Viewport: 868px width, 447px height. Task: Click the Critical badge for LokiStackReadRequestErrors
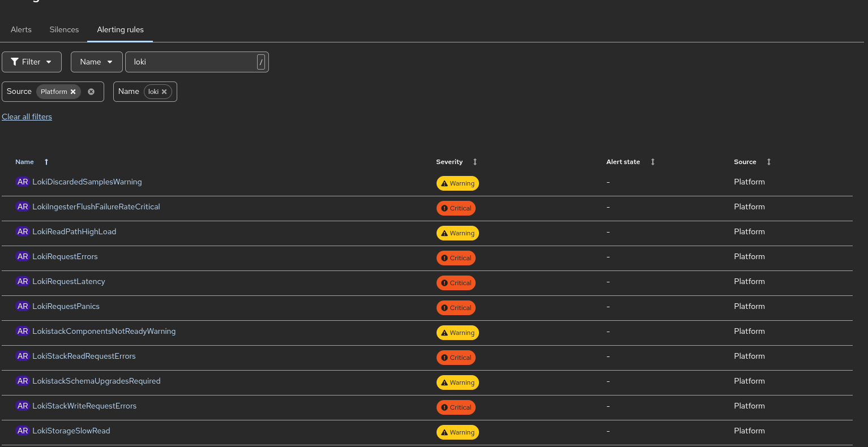click(456, 358)
